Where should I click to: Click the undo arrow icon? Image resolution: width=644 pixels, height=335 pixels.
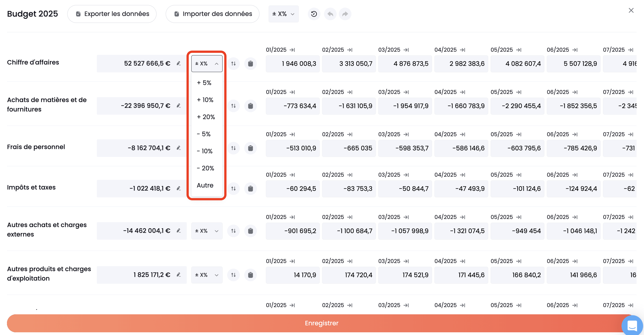point(330,14)
